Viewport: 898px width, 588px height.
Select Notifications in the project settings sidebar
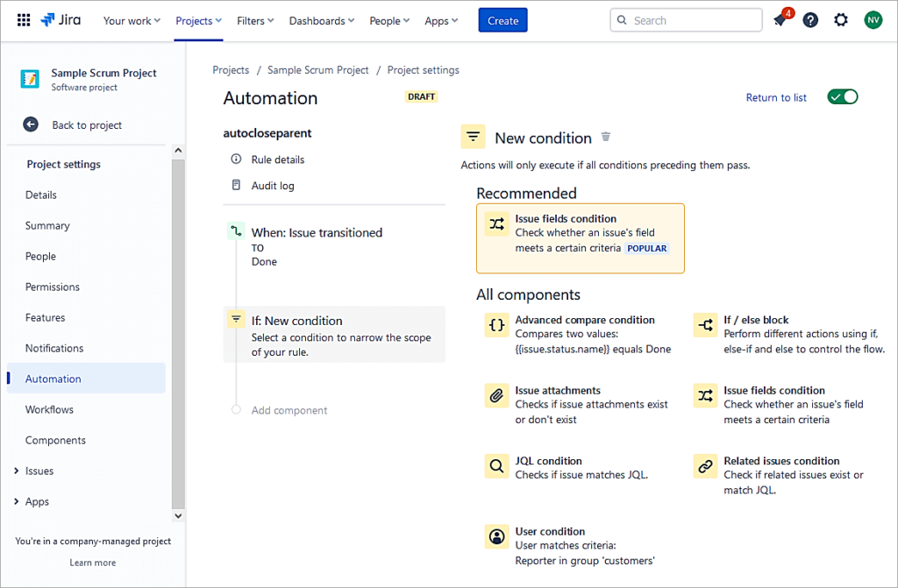pyautogui.click(x=53, y=348)
